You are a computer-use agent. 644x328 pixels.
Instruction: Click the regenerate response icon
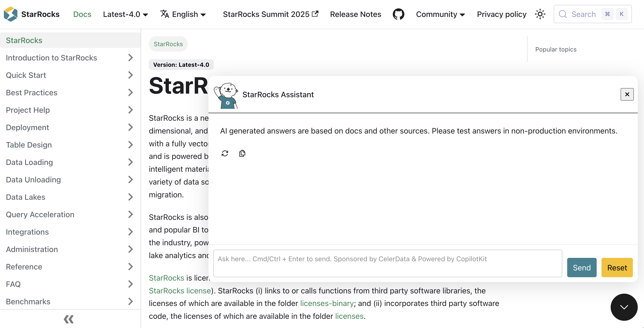pyautogui.click(x=225, y=153)
